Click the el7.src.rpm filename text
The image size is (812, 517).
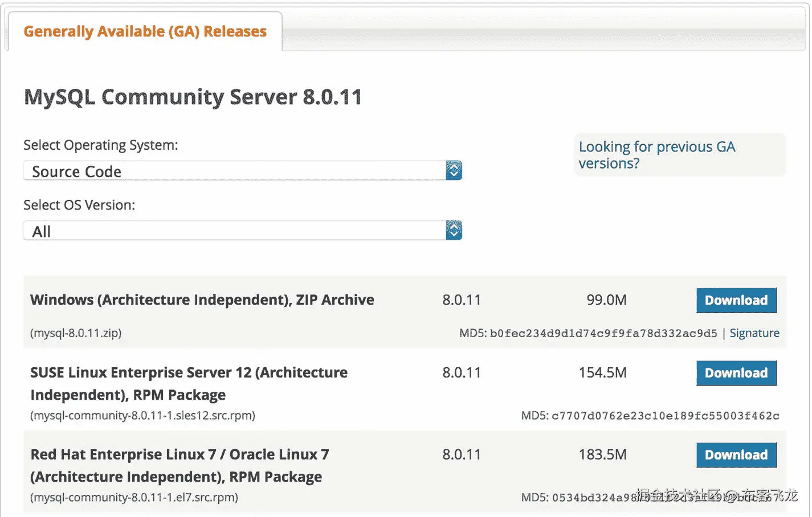pyautogui.click(x=134, y=498)
